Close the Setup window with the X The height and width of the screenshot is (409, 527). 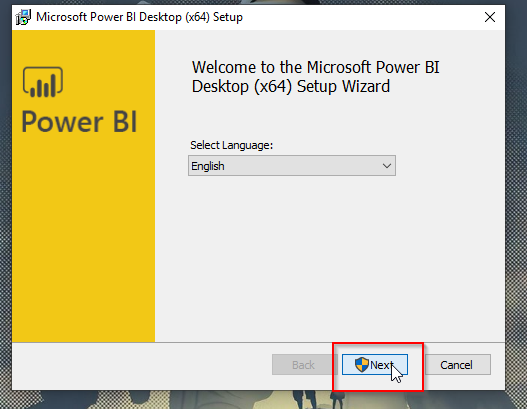click(x=490, y=17)
